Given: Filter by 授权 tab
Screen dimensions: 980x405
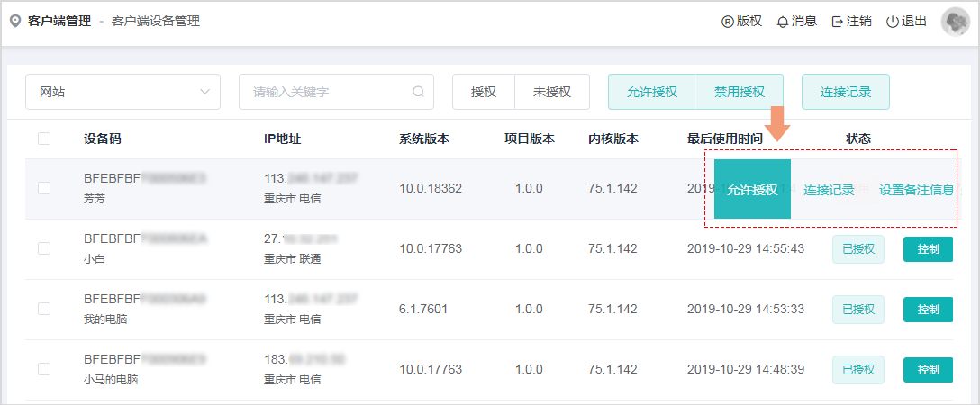Looking at the screenshot, I should (484, 92).
